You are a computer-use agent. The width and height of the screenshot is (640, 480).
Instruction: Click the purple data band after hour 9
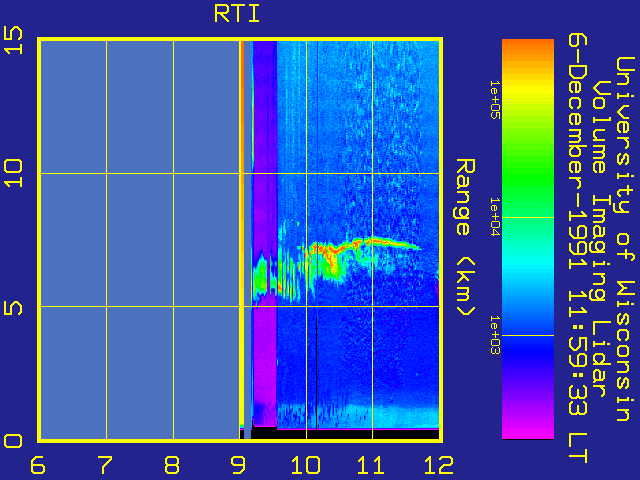[x=265, y=233]
